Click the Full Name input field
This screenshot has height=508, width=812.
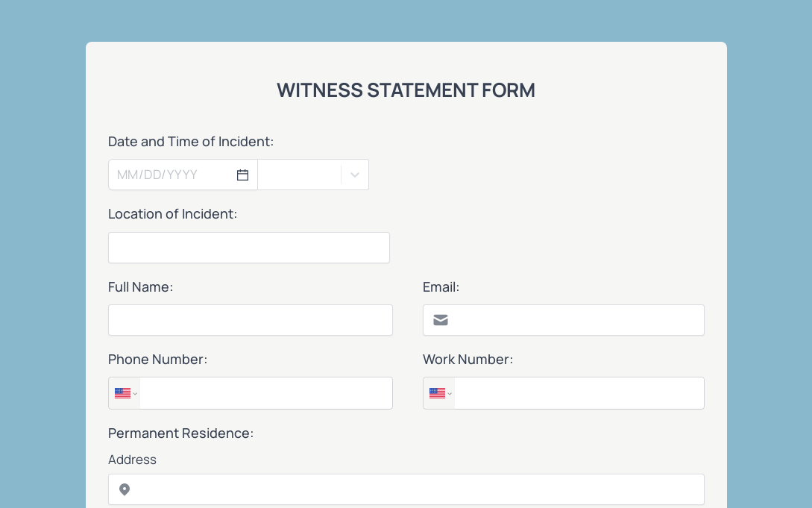pyautogui.click(x=250, y=320)
